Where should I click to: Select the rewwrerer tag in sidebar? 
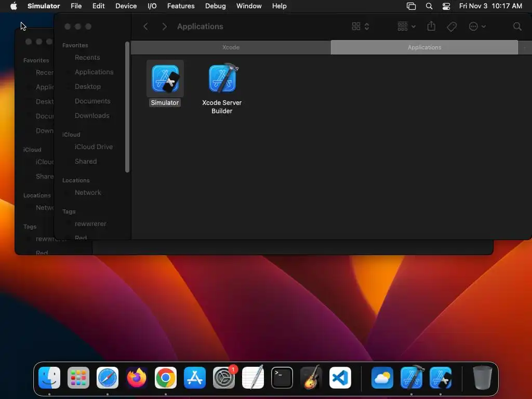pos(90,224)
